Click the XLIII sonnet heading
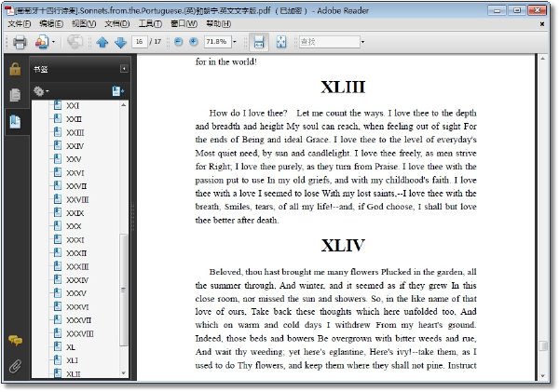This screenshot has height=392, width=559. (343, 88)
